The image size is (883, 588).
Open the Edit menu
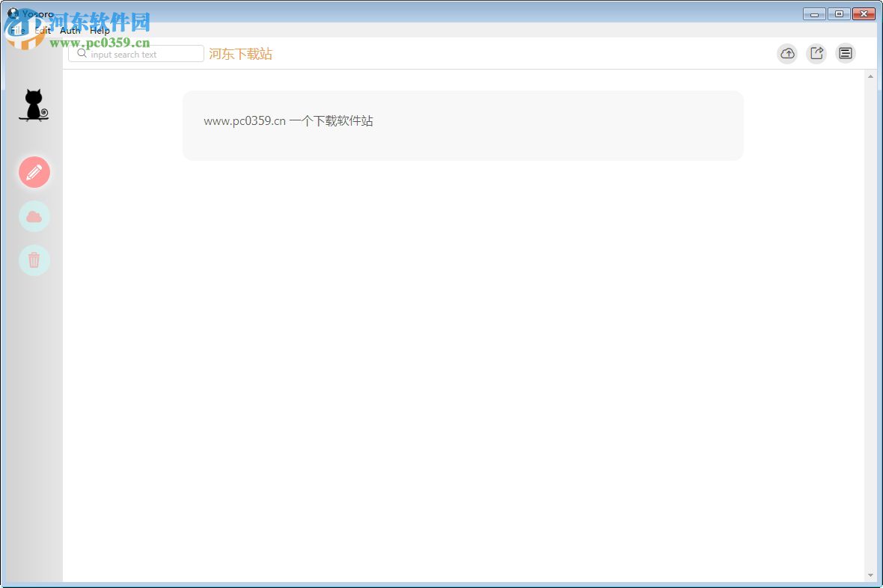click(43, 31)
